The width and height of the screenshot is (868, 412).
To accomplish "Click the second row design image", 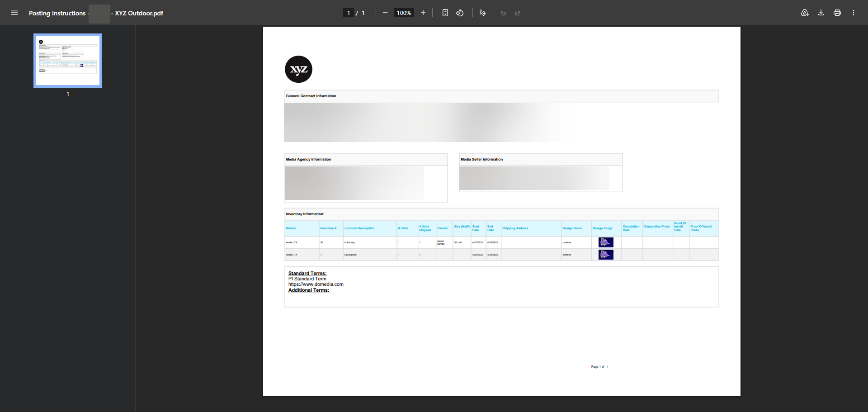I will click(x=606, y=255).
